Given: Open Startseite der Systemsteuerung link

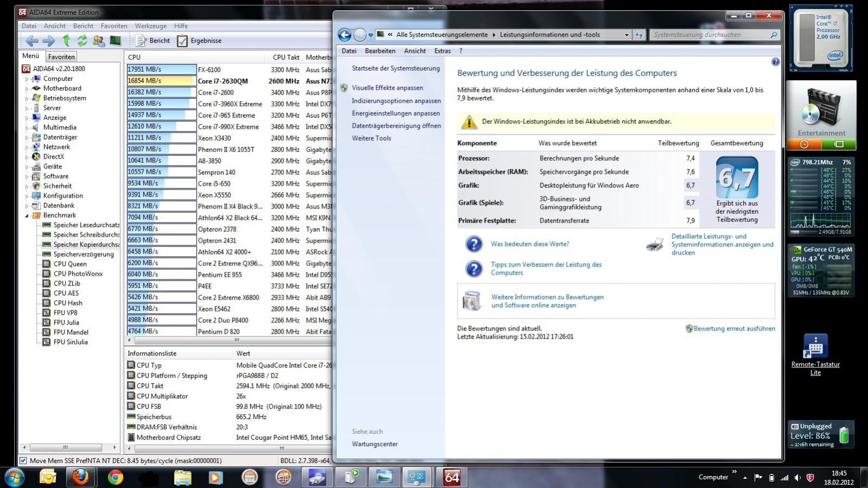Looking at the screenshot, I should tap(396, 68).
